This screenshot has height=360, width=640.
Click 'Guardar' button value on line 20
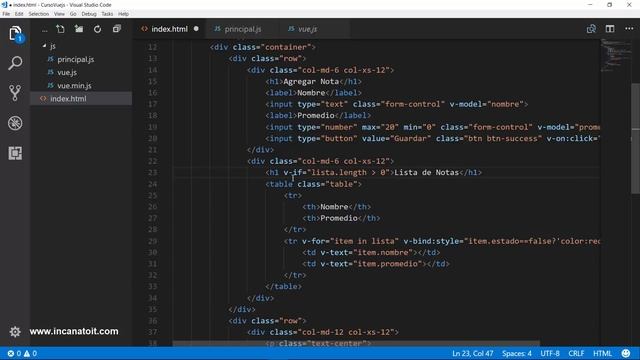coord(410,139)
